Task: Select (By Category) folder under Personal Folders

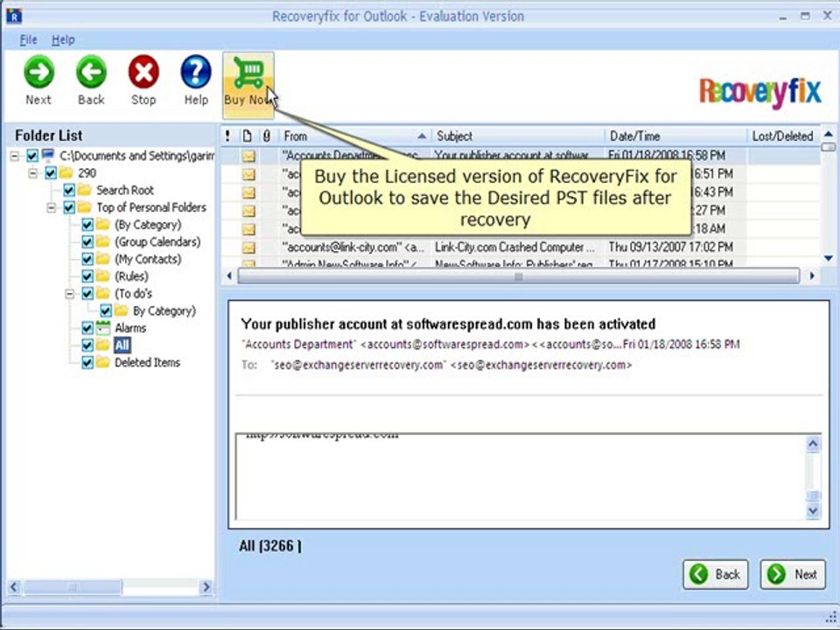Action: [148, 225]
